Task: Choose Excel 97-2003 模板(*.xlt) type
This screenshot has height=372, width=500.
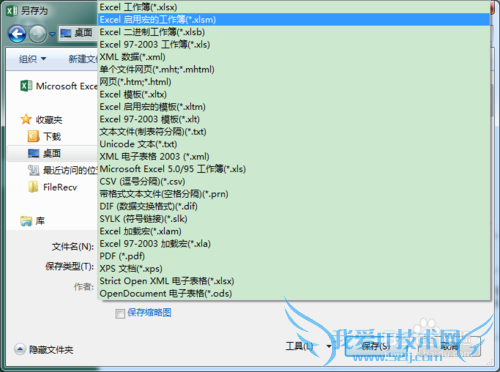Action: (294, 119)
